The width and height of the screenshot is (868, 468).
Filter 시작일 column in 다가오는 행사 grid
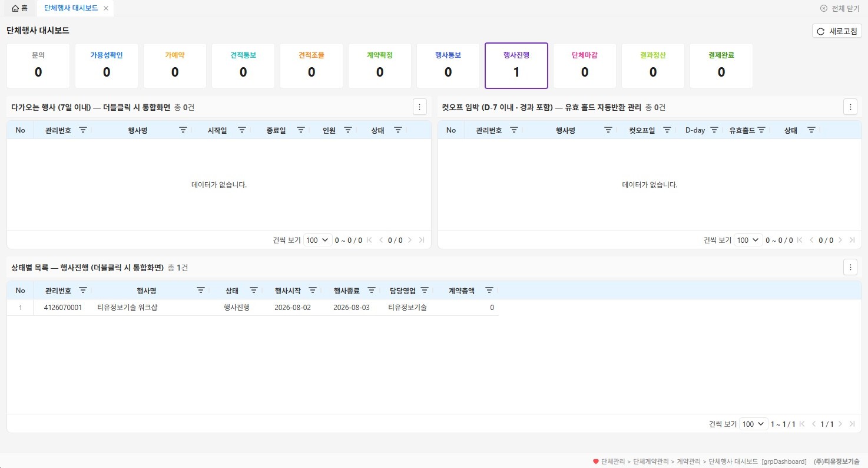(x=242, y=130)
